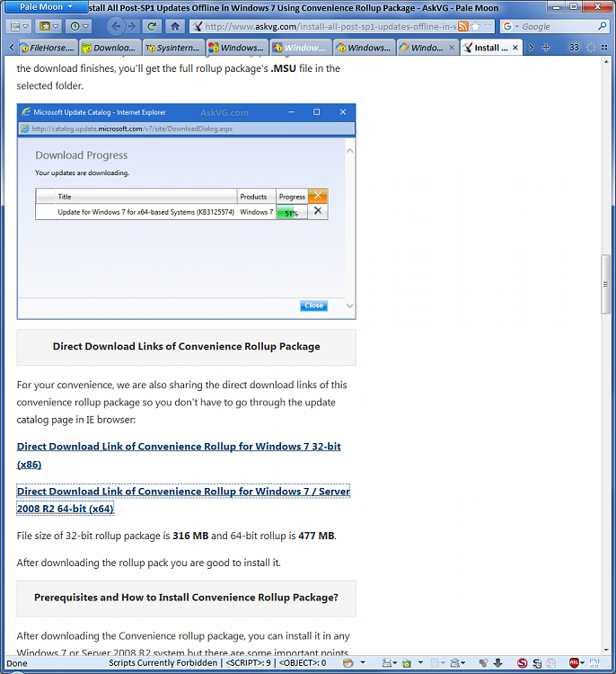The width and height of the screenshot is (616, 674).
Task: Click the page vertical scrollbar thumb
Action: coord(606,284)
